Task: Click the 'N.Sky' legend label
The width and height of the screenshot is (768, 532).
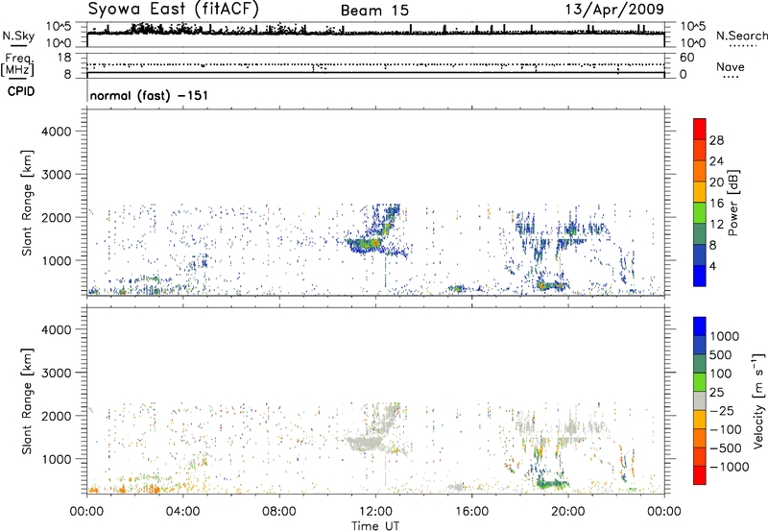Action: (18, 36)
